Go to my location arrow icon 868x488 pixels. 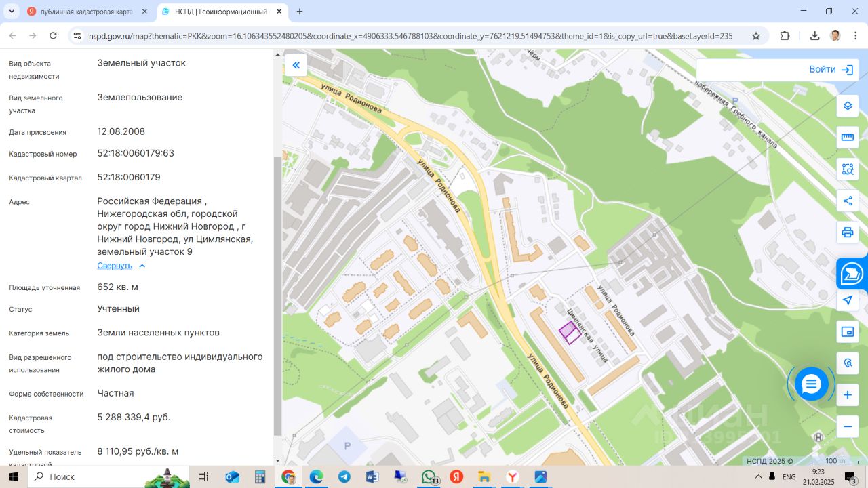[x=847, y=300]
